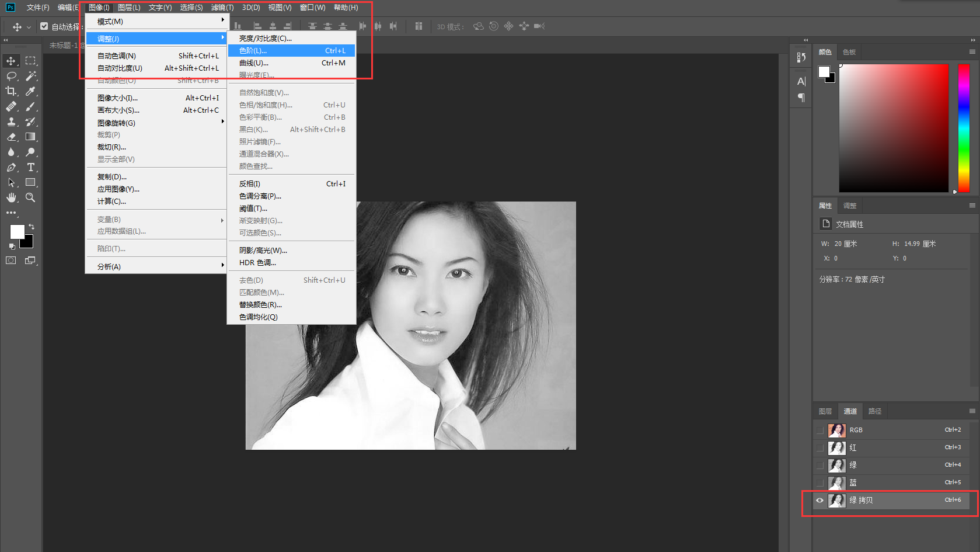Show the RGB channel visibility box
This screenshot has width=980, height=552.
click(x=820, y=430)
